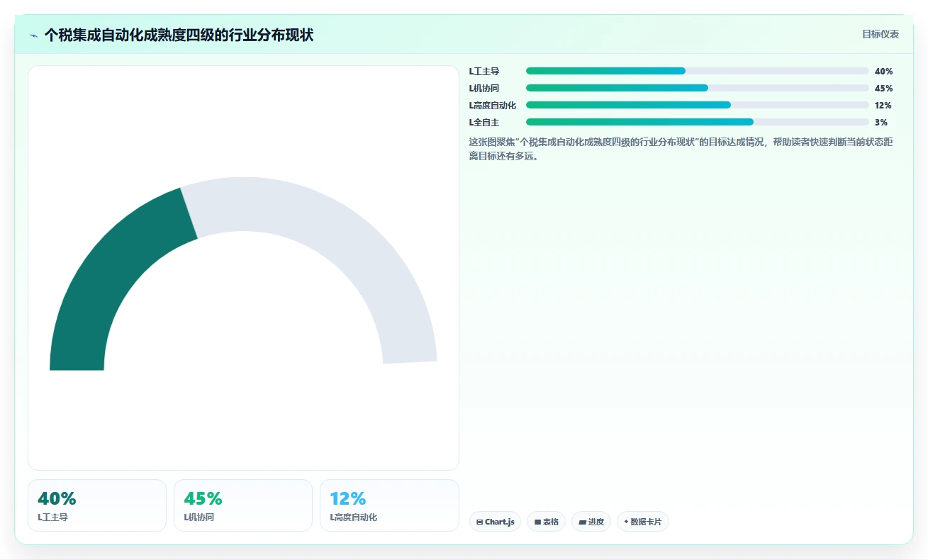Click the L机协同 progress bar
The width and height of the screenshot is (928, 560).
pos(698,88)
